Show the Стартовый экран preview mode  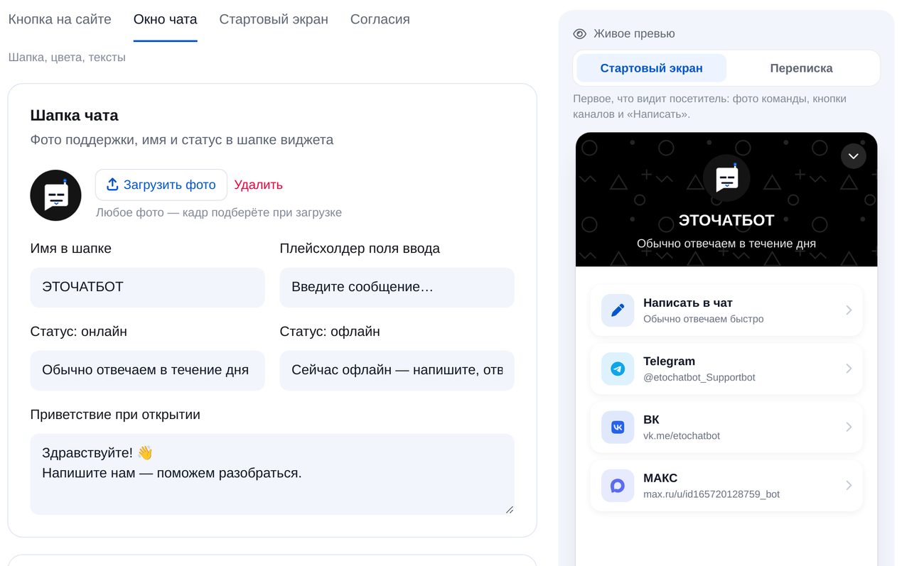651,68
